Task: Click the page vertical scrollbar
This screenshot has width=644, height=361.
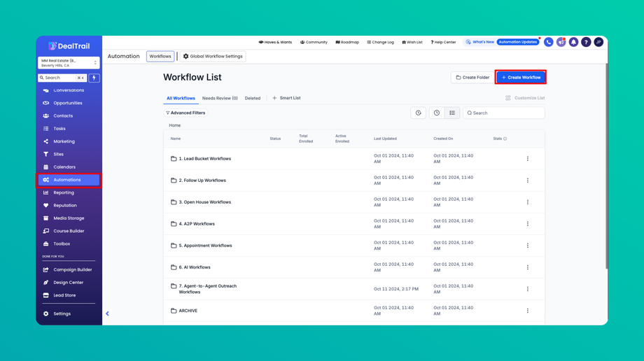Action: tap(606, 167)
